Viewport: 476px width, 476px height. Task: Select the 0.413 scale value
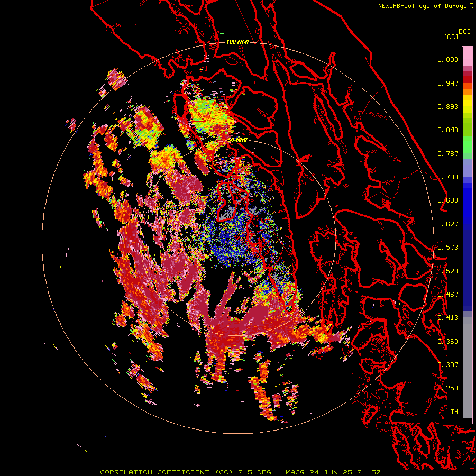coord(448,318)
